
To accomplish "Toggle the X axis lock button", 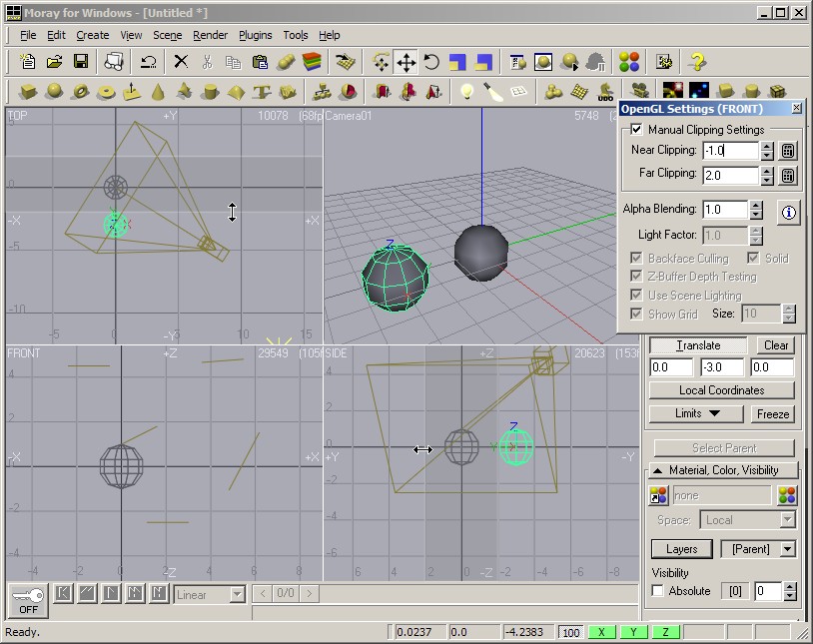I will click(x=602, y=632).
